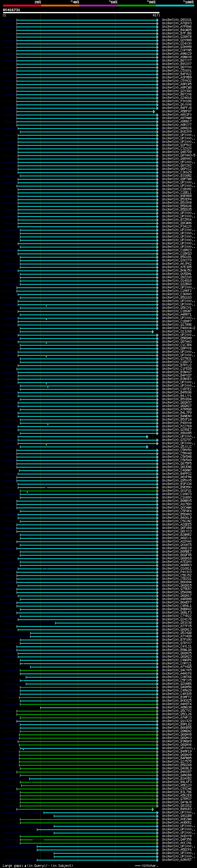Open hit UniRef100_C0RY21
197x868 pixels.
tap(176, 664)
